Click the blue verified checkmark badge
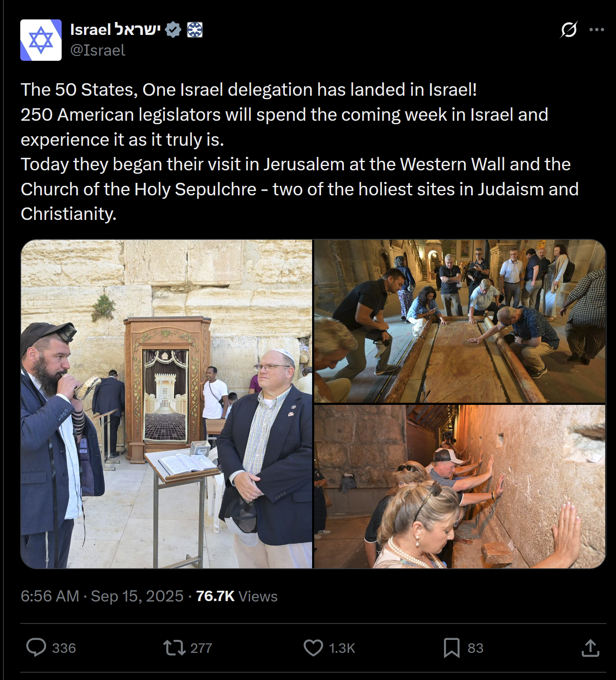 (x=173, y=30)
